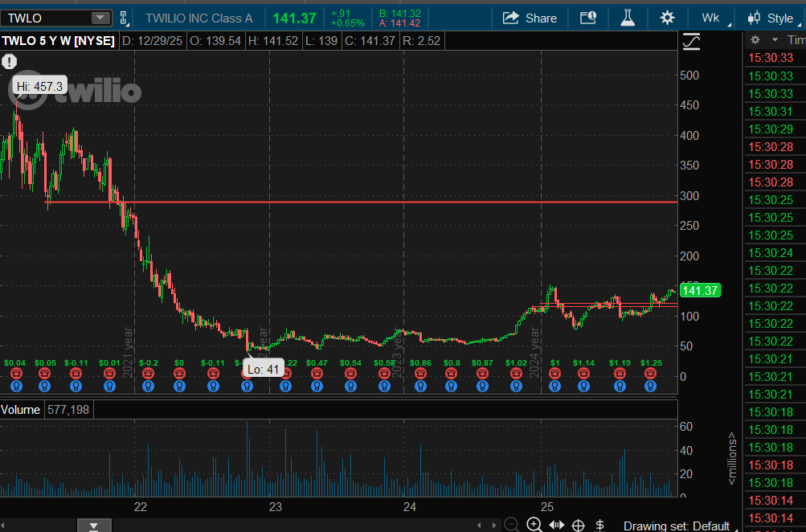Click the red phone icon under $1.02
Viewport: 806px width, 532px height.
pos(516,374)
